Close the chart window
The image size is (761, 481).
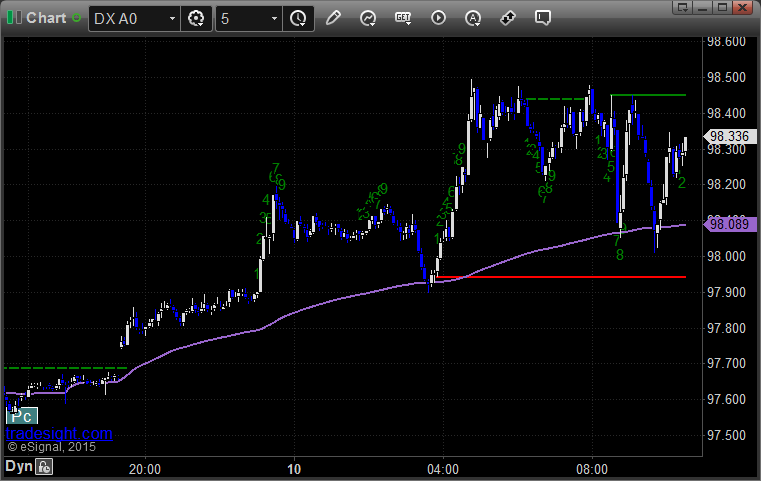tap(743, 7)
